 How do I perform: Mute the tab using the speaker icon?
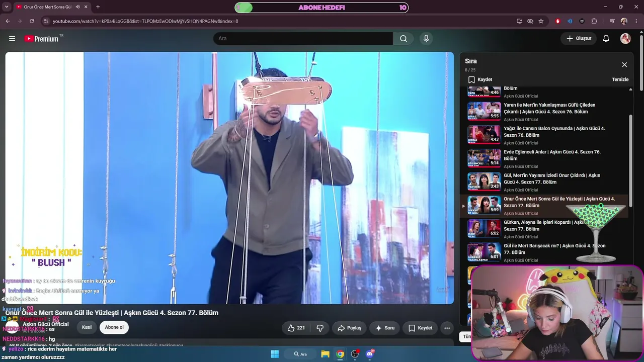77,7
